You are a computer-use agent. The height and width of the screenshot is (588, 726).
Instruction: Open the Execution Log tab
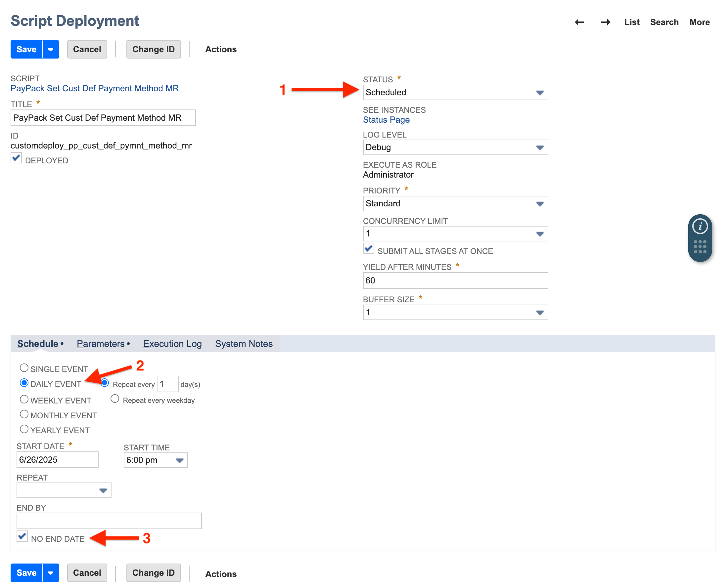(172, 344)
